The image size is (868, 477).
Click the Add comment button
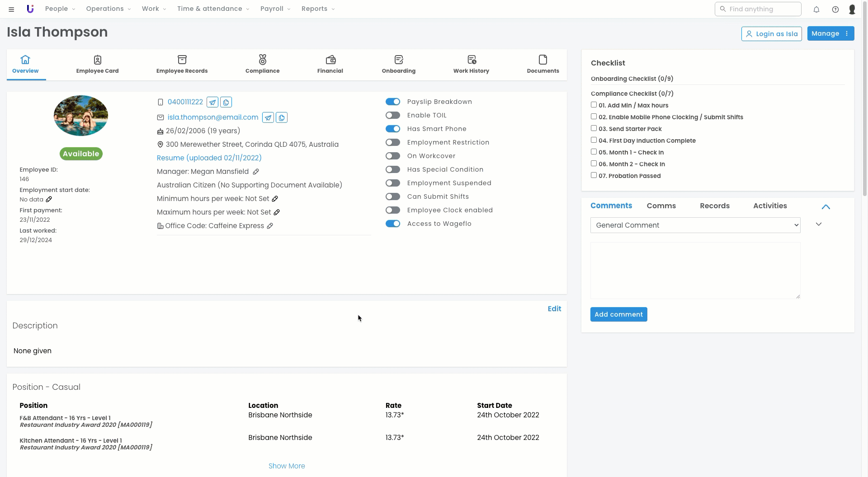point(618,314)
